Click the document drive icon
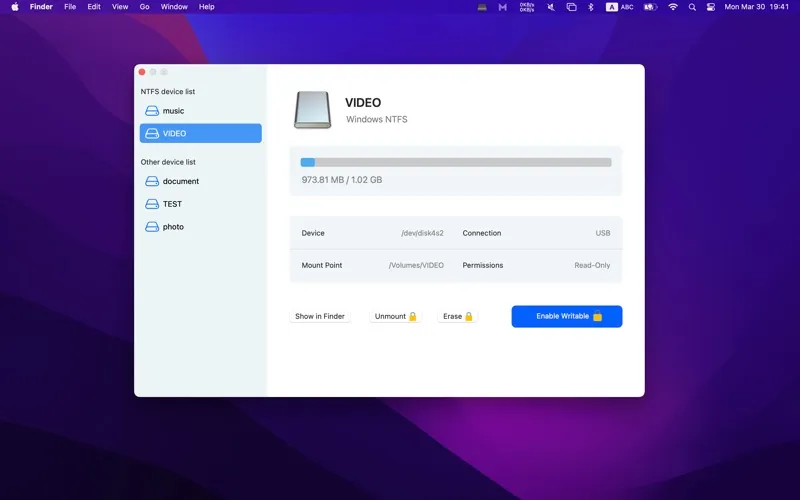This screenshot has width=800, height=500. [x=152, y=181]
